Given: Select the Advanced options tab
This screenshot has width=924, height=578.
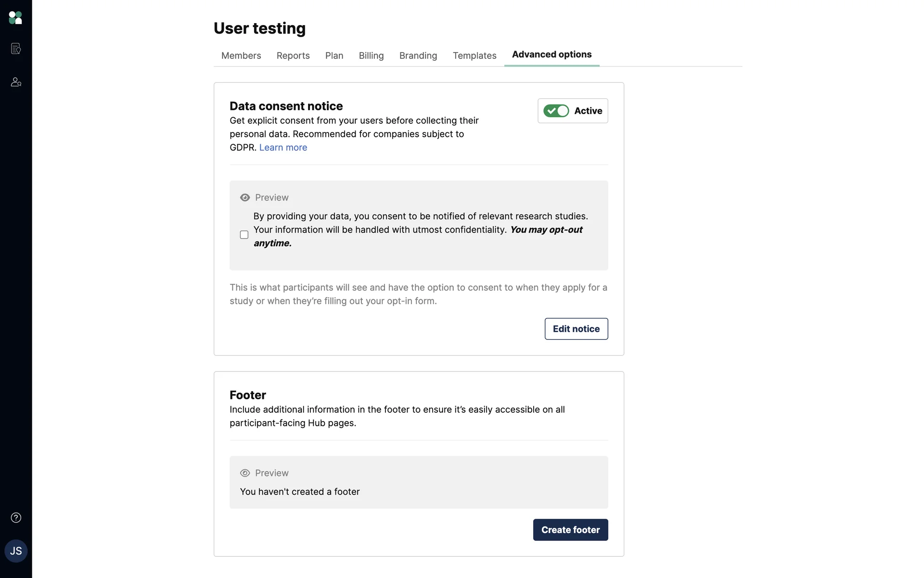Looking at the screenshot, I should point(552,54).
